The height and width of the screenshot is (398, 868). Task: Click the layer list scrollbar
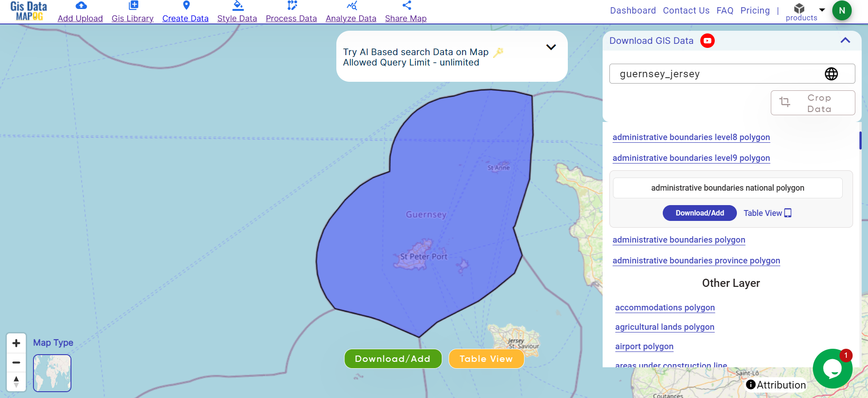pyautogui.click(x=860, y=140)
